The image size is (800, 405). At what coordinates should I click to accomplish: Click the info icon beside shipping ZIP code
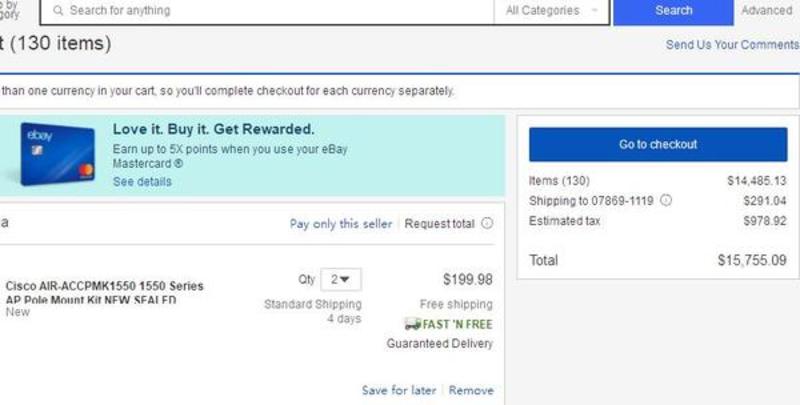pyautogui.click(x=666, y=201)
